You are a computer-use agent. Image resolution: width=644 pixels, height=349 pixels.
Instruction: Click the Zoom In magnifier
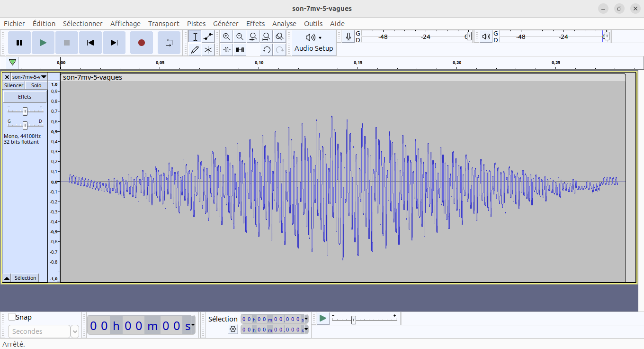227,37
